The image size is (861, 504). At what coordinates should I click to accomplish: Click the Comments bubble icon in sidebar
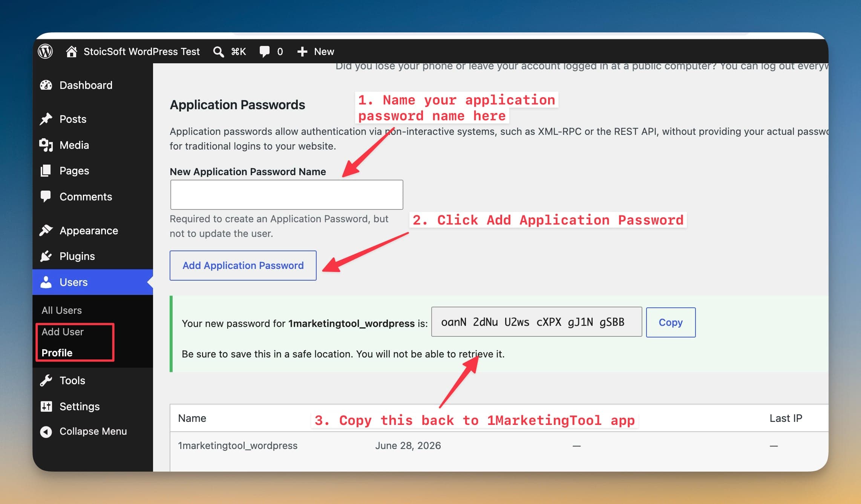(46, 197)
